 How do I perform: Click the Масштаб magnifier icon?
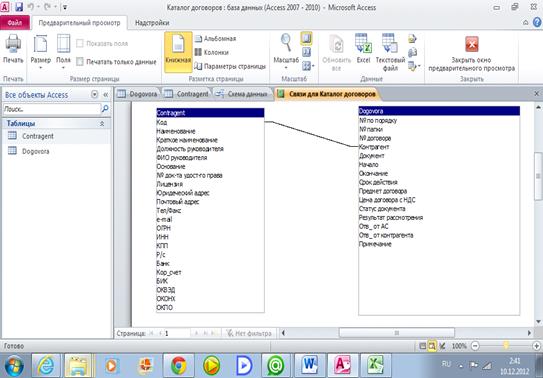(x=286, y=43)
